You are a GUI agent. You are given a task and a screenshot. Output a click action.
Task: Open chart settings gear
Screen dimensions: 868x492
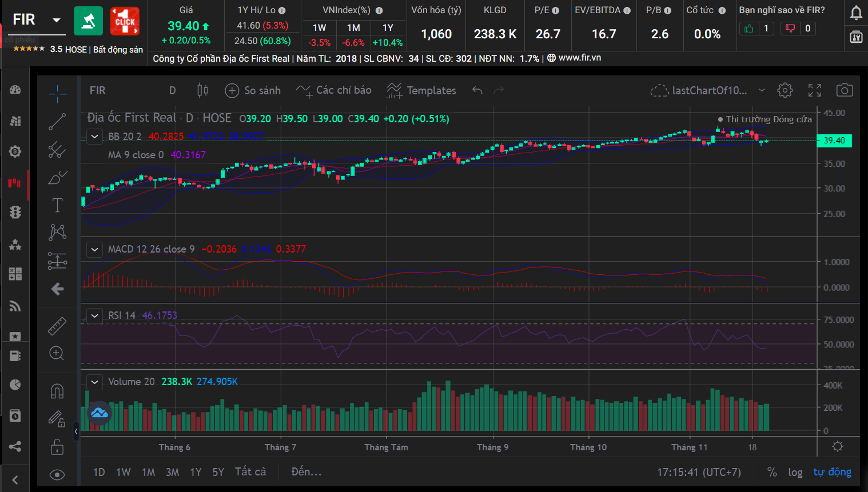tap(785, 90)
